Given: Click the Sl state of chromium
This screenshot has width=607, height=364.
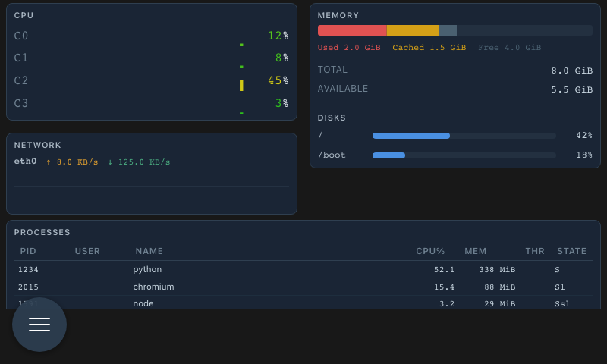Looking at the screenshot, I should [x=560, y=287].
